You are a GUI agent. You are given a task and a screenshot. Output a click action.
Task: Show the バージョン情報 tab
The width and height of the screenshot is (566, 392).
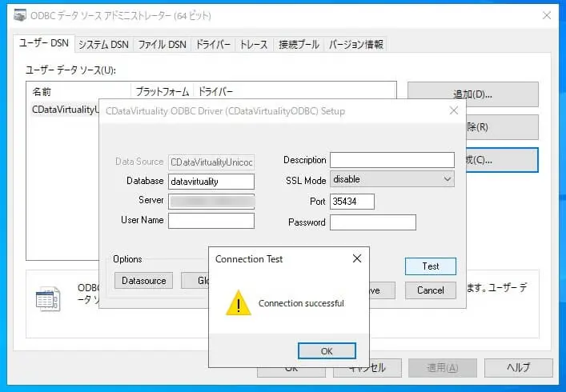pos(356,45)
